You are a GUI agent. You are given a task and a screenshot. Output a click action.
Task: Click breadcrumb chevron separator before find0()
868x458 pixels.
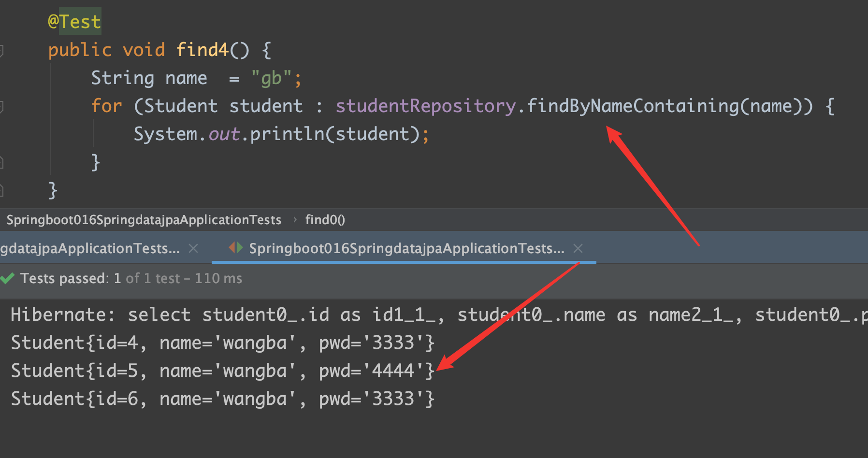[x=295, y=220]
